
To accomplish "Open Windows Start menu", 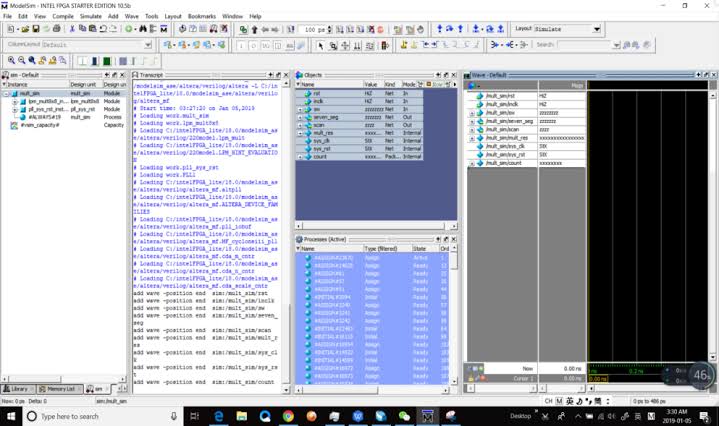I will pos(11,416).
